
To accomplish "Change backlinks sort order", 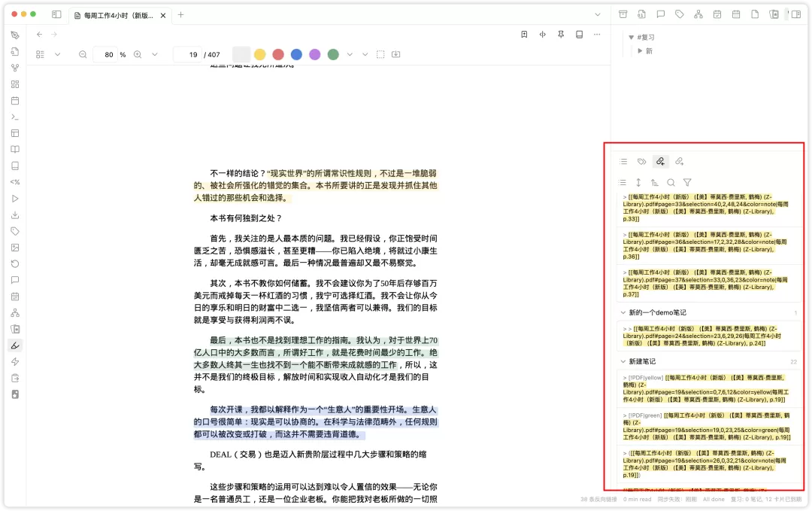I will click(x=655, y=182).
